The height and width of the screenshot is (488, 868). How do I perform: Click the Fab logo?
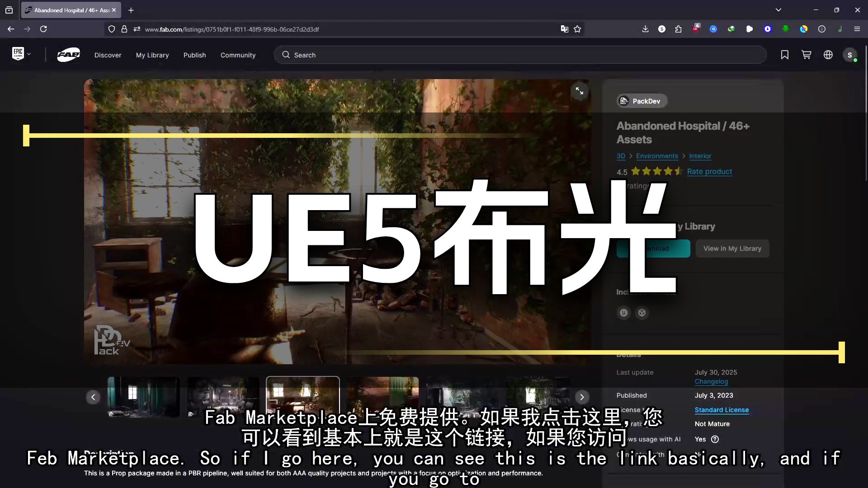click(69, 55)
